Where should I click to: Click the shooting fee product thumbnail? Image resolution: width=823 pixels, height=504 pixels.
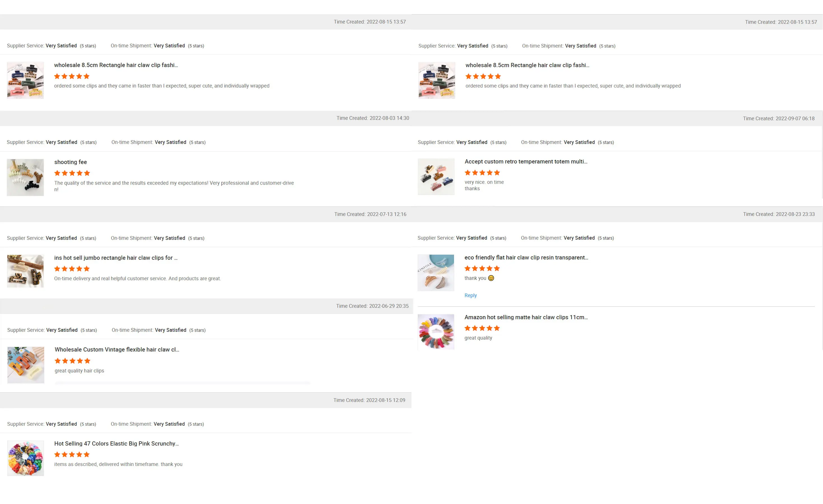pos(25,177)
